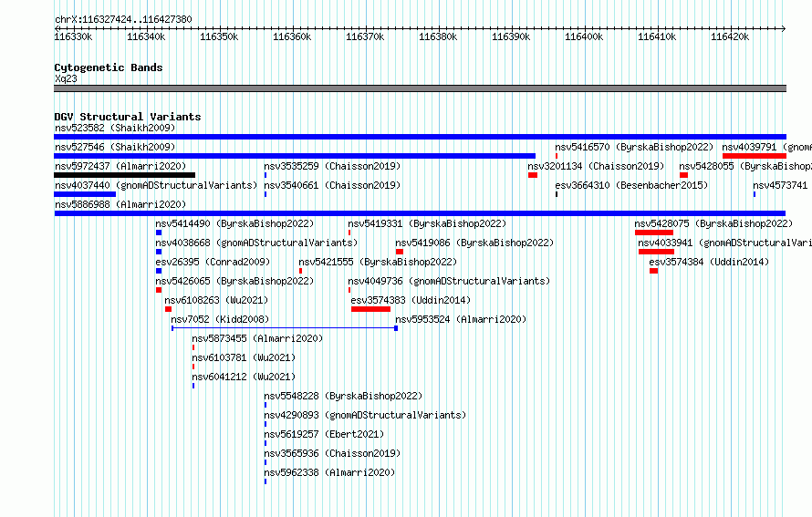Viewport: 812px width, 517px height.
Task: Select nsv5419086 (ByrskaBishop2022) label
Action: point(474,243)
